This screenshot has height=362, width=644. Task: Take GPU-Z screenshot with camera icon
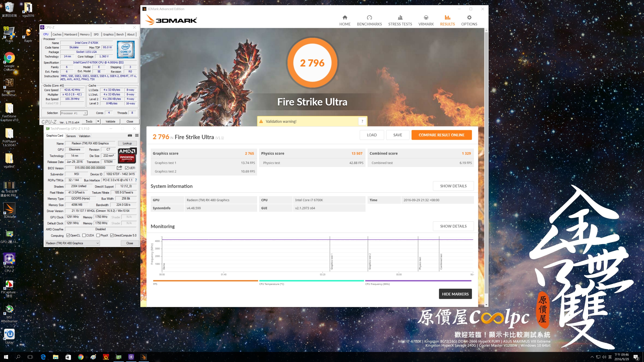[x=130, y=135]
